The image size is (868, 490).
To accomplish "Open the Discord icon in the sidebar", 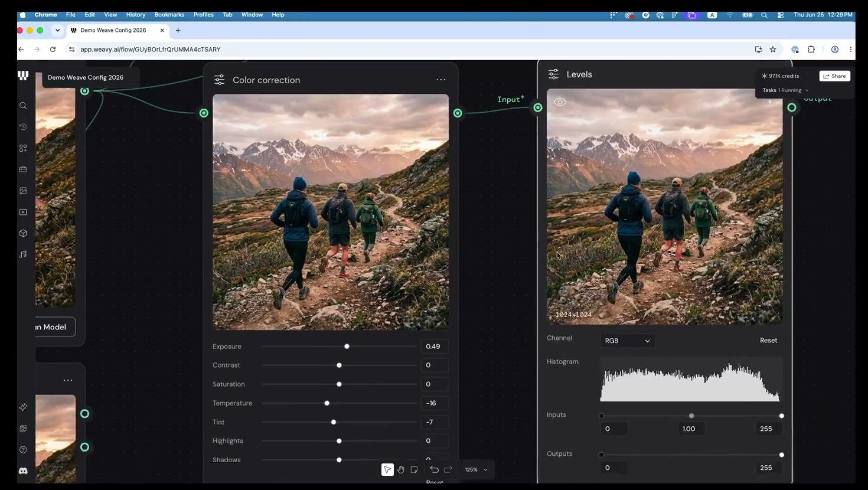I will [23, 471].
